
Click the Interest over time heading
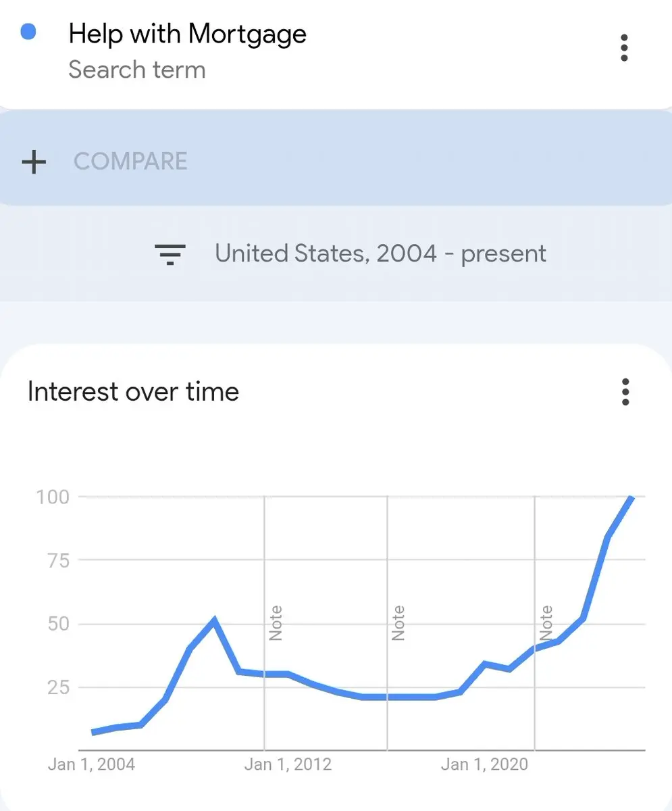click(x=133, y=392)
